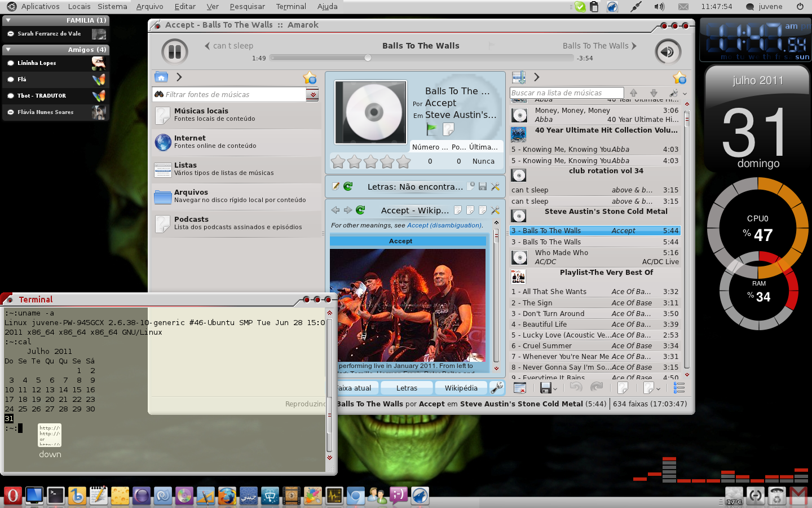Viewport: 812px width, 508px height.
Task: Click the Amarok bookmarks star in playlist panel
Action: pyautogui.click(x=679, y=78)
